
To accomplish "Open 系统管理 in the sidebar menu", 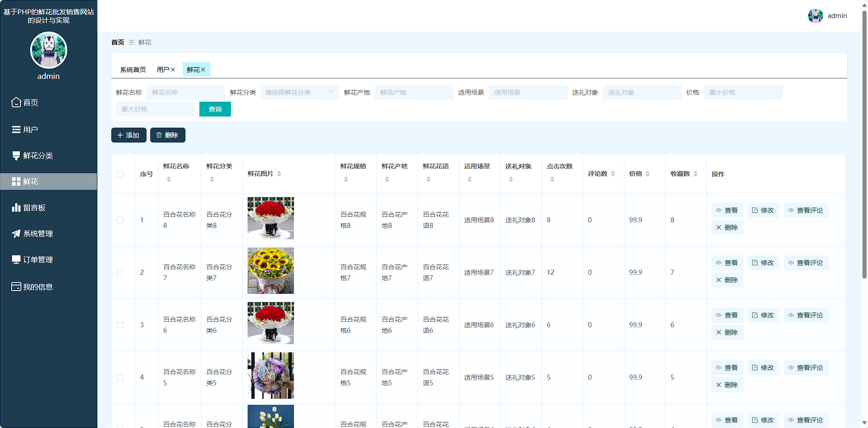I will pyautogui.click(x=49, y=233).
